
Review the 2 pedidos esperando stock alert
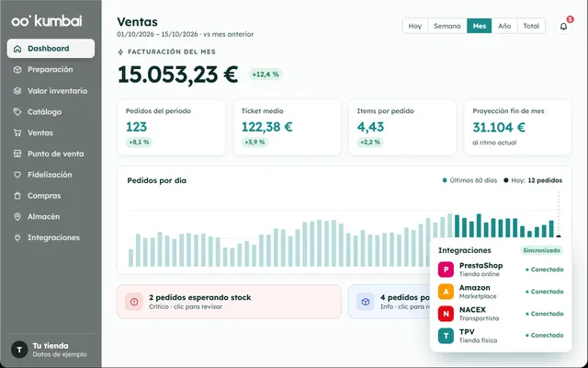point(229,302)
